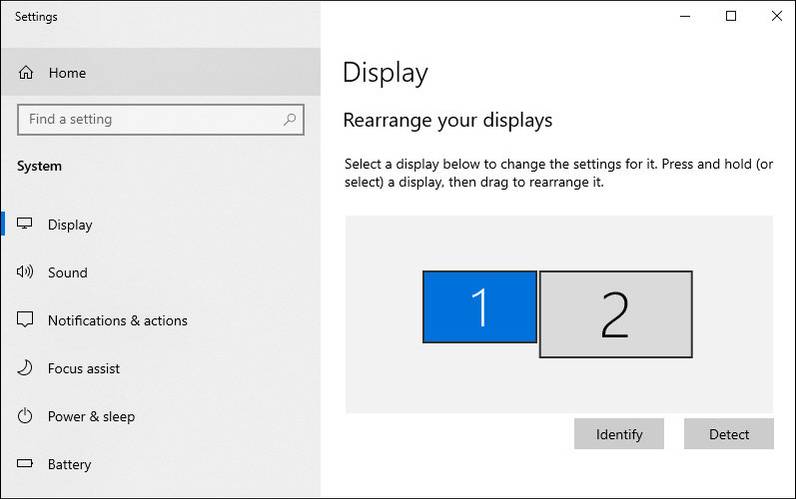
Task: Maximize the Settings window
Action: [731, 16]
